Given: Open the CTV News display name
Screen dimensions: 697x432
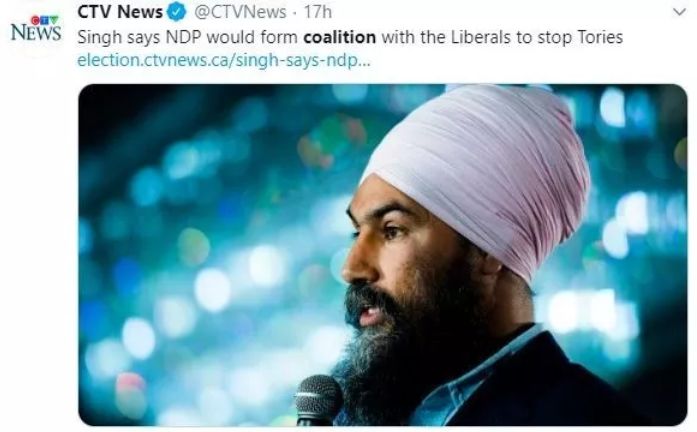Looking at the screenshot, I should (x=120, y=12).
